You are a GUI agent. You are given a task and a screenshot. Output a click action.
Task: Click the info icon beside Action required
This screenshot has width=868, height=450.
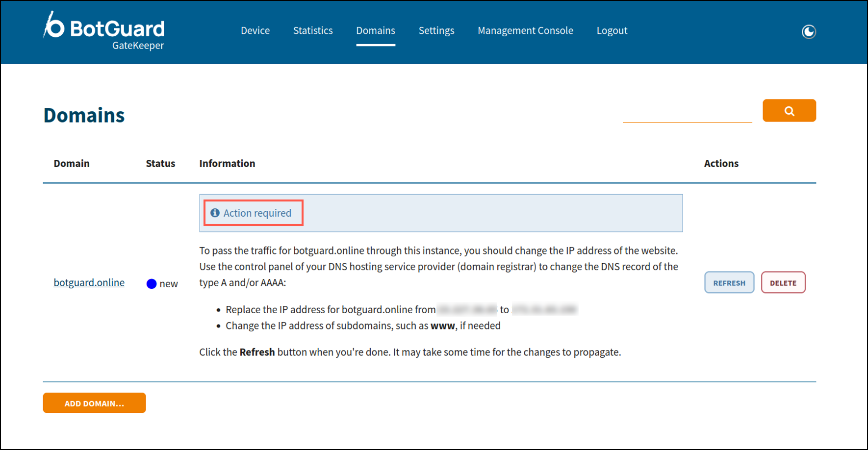point(215,213)
